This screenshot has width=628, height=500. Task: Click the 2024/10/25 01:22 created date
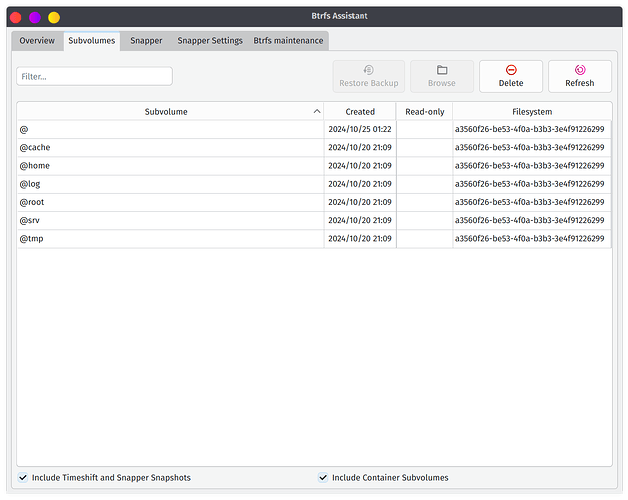coord(360,129)
